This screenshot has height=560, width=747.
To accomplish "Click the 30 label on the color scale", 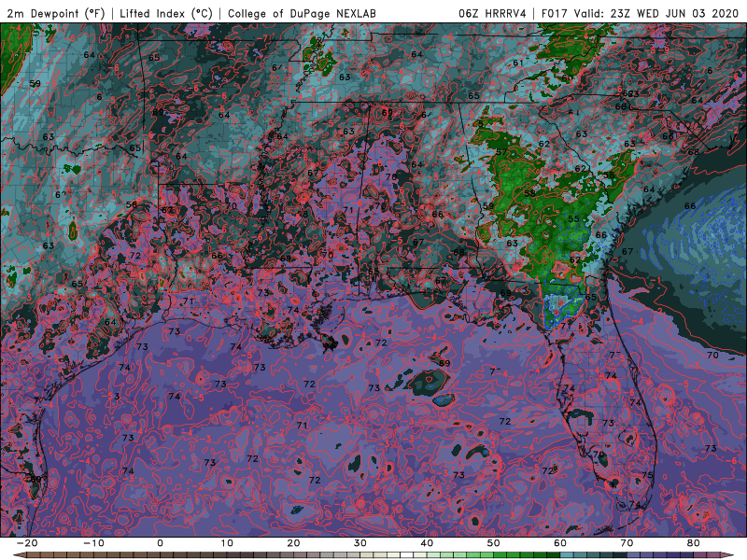I will click(360, 543).
